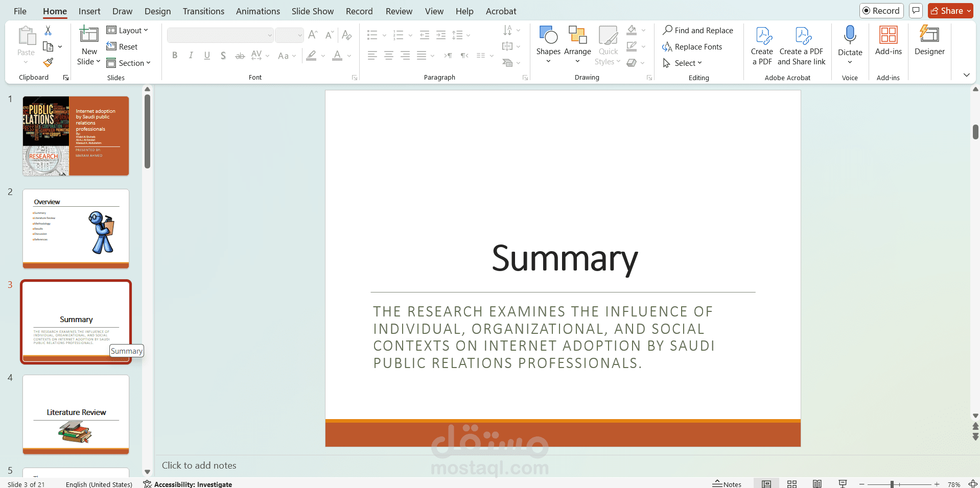Viewport: 980px width, 488px height.
Task: Open the Shapes gallery
Action: tap(548, 44)
